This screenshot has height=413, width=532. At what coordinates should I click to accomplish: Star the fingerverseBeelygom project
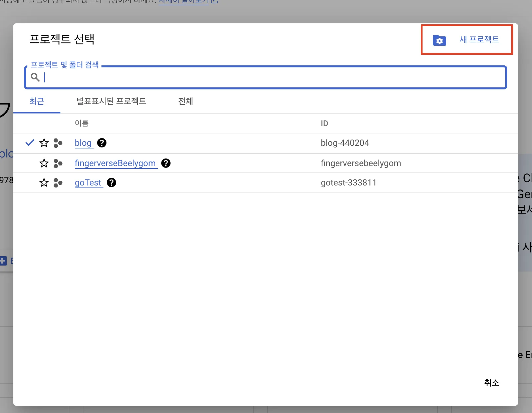click(44, 163)
